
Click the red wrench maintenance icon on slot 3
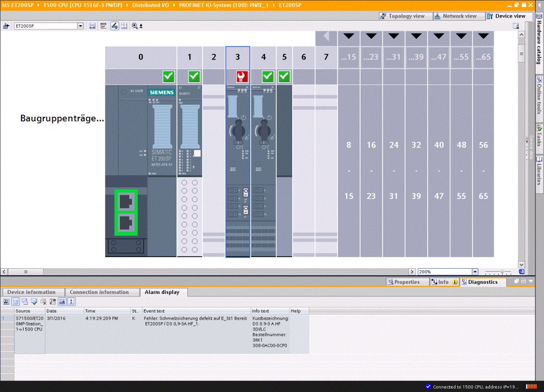pos(242,76)
